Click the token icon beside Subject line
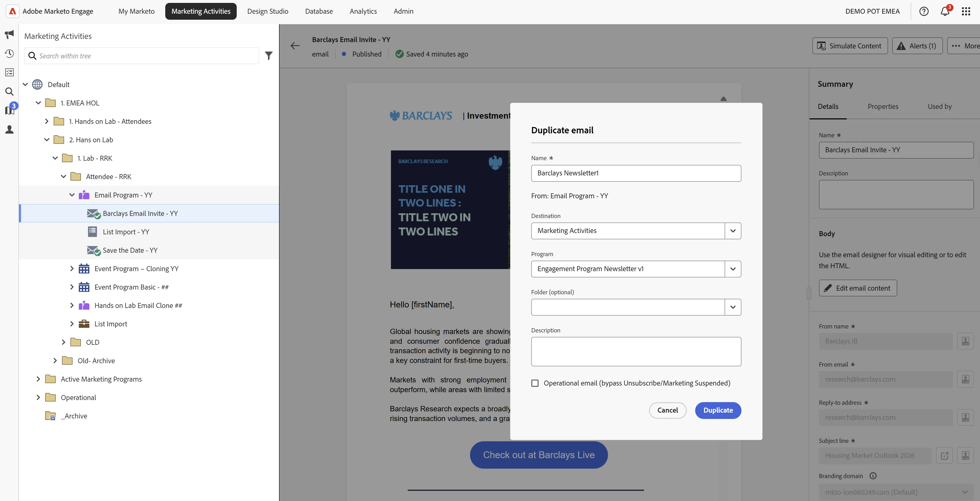The height and width of the screenshot is (501, 980). point(966,455)
